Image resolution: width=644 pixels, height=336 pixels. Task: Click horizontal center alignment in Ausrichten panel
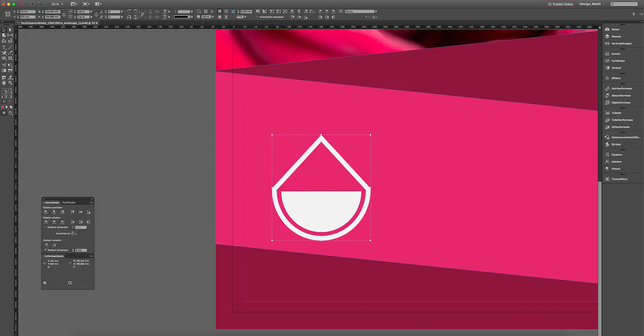point(54,212)
